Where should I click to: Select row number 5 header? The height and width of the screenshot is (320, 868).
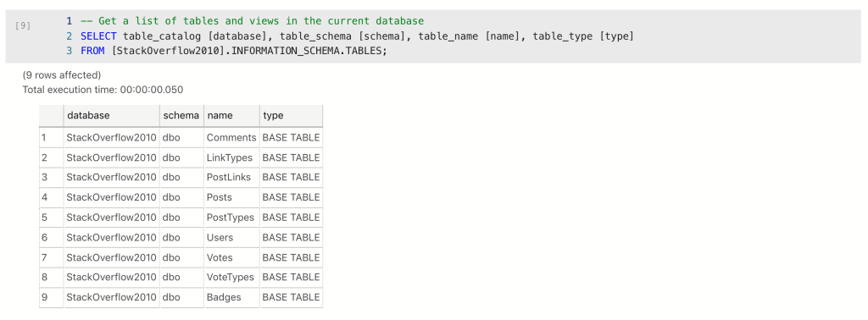click(52, 218)
